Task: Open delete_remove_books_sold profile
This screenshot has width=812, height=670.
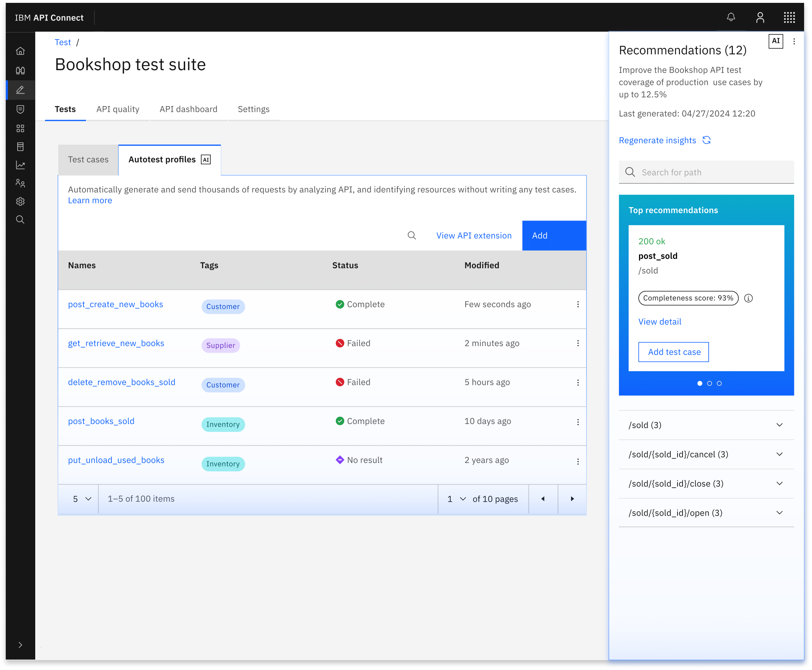Action: tap(122, 382)
